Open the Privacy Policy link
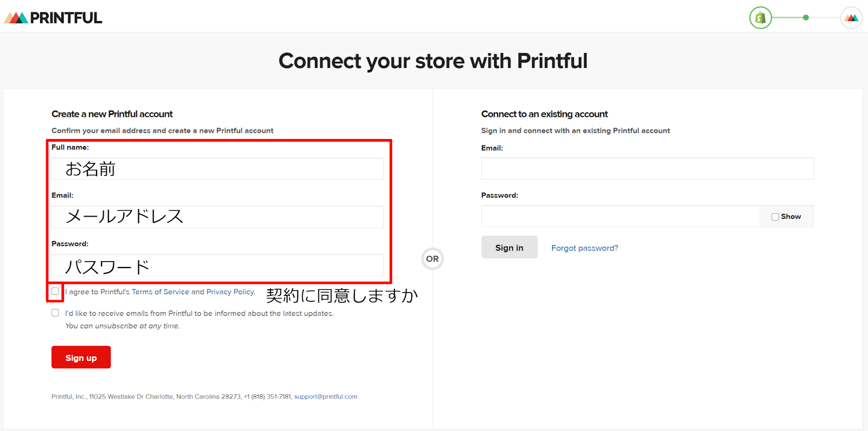The height and width of the screenshot is (431, 868). click(x=231, y=292)
